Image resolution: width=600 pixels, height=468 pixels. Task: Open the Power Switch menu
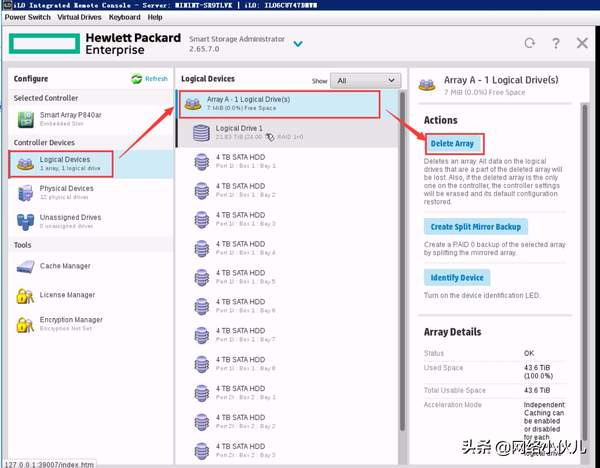[27, 17]
